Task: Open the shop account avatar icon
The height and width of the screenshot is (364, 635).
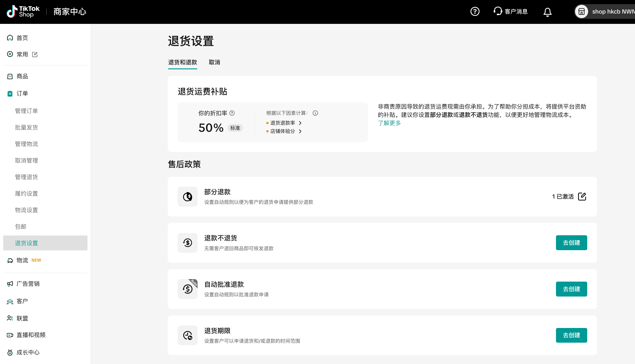Action: pos(581,11)
